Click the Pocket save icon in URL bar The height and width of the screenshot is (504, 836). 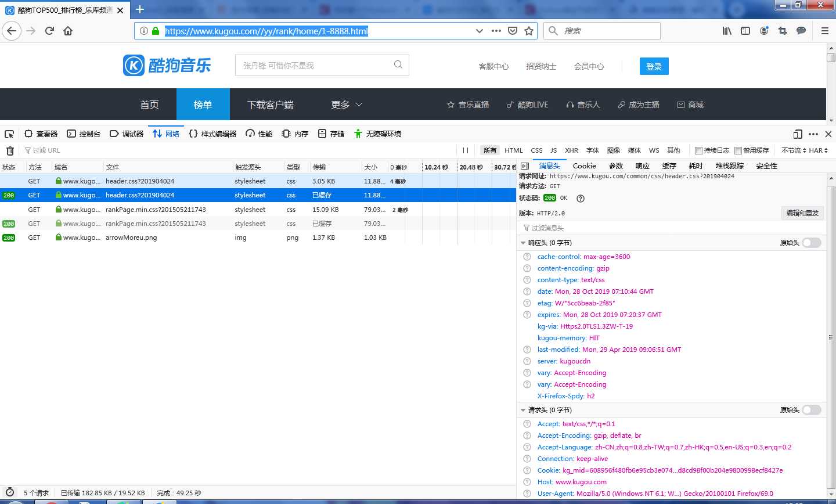[513, 31]
